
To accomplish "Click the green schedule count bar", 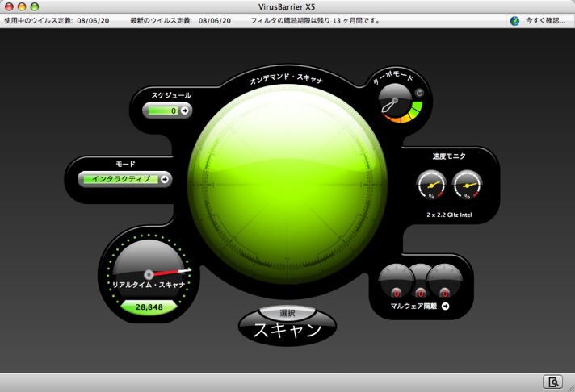I will click(162, 111).
